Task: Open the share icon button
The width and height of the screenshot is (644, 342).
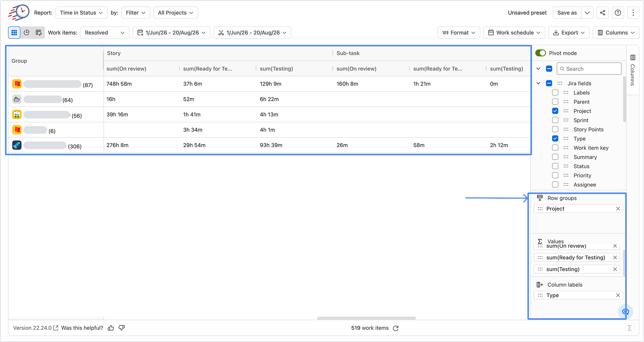Action: coord(603,13)
